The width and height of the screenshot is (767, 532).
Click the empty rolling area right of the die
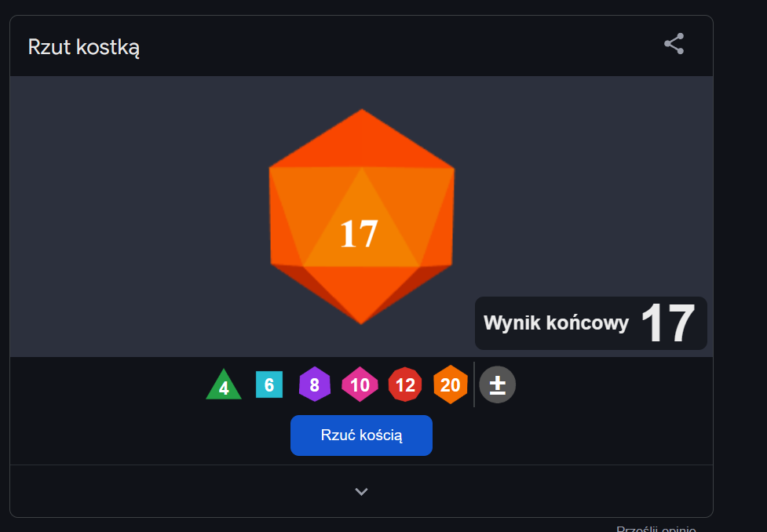point(582,186)
